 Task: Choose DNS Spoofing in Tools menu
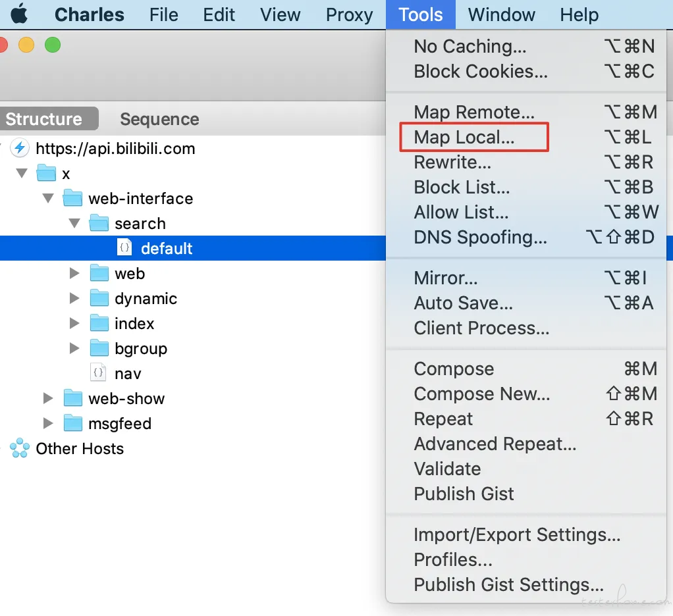526,237
